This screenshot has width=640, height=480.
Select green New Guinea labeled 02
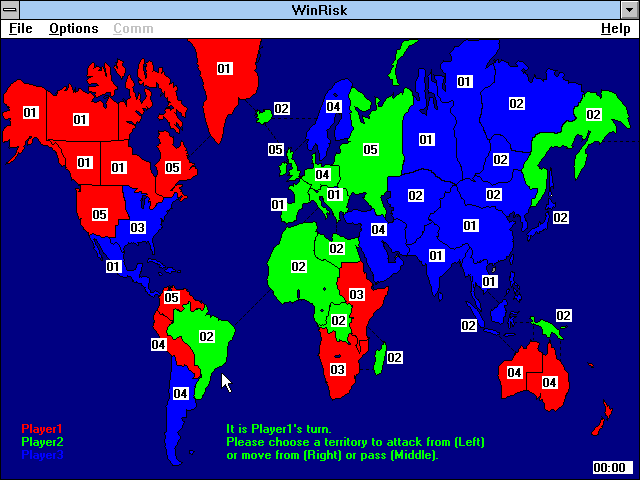[564, 316]
